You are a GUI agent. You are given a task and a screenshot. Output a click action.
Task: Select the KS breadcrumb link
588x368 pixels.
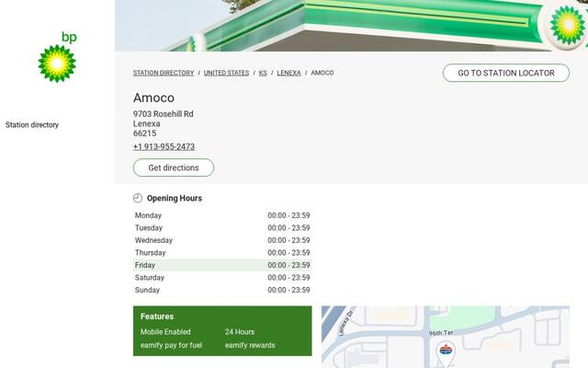[x=263, y=73]
